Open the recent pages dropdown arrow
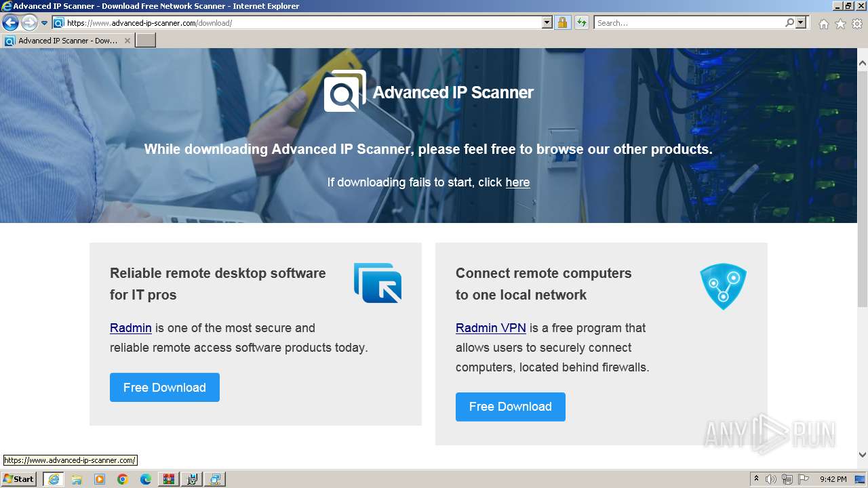Viewport: 868px width, 488px height. [x=44, y=23]
